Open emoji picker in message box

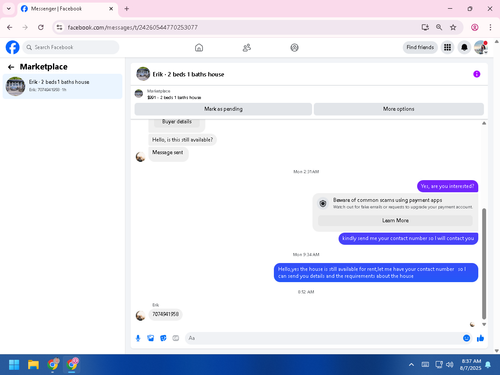click(x=466, y=338)
